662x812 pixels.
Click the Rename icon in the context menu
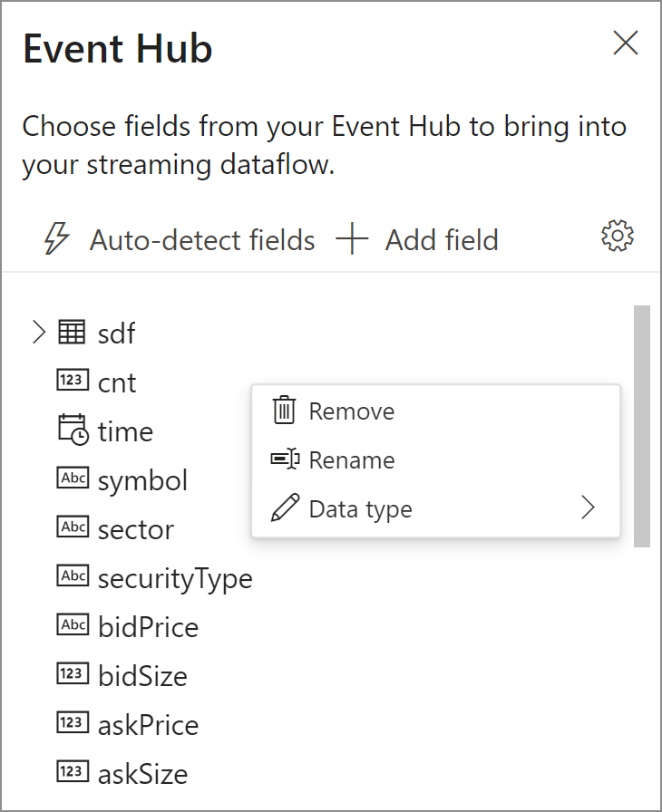(286, 459)
